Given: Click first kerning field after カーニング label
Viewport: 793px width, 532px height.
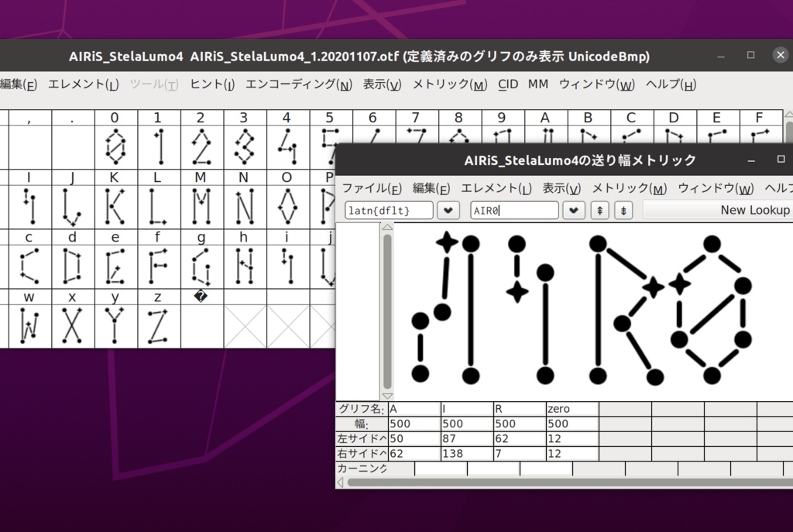Looking at the screenshot, I should 441,469.
